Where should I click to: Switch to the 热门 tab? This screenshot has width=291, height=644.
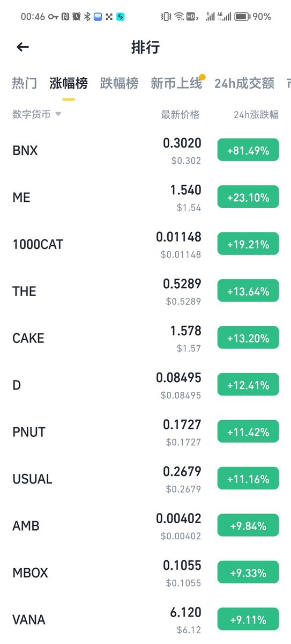(x=25, y=83)
